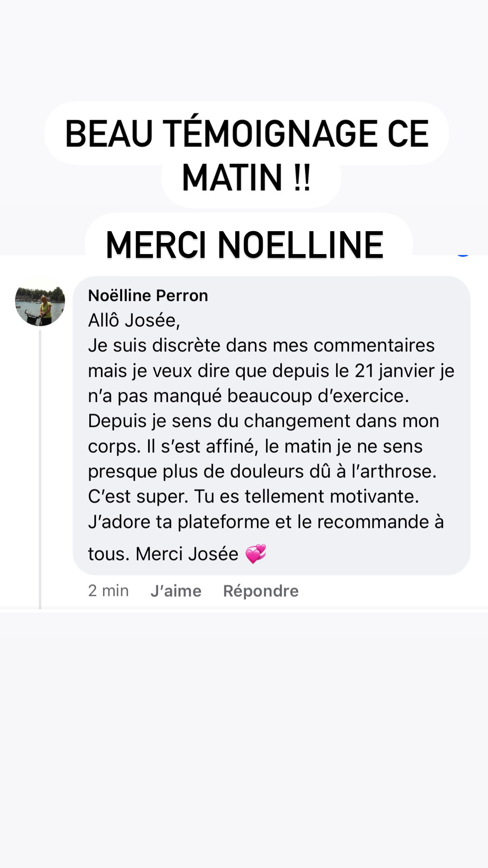Click the "2 min" comment timestamp

[x=108, y=591]
